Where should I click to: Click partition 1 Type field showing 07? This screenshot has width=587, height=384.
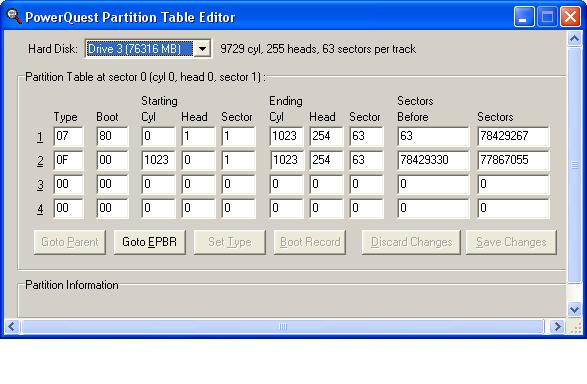click(68, 136)
